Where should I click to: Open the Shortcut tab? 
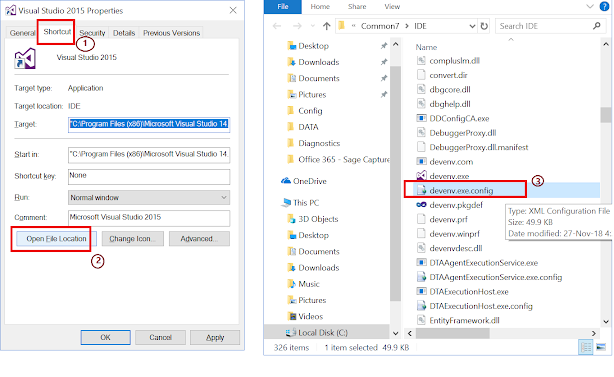[x=57, y=32]
